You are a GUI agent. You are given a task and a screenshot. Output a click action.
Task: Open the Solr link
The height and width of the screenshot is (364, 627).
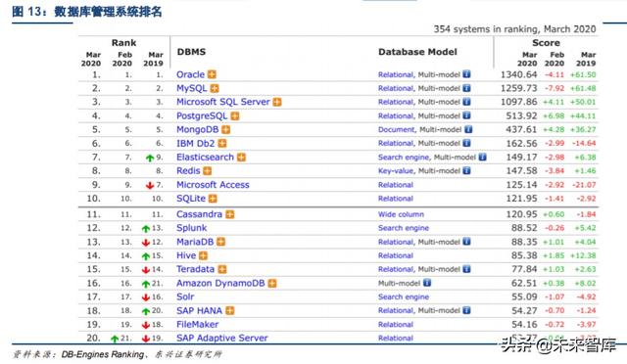[185, 296]
